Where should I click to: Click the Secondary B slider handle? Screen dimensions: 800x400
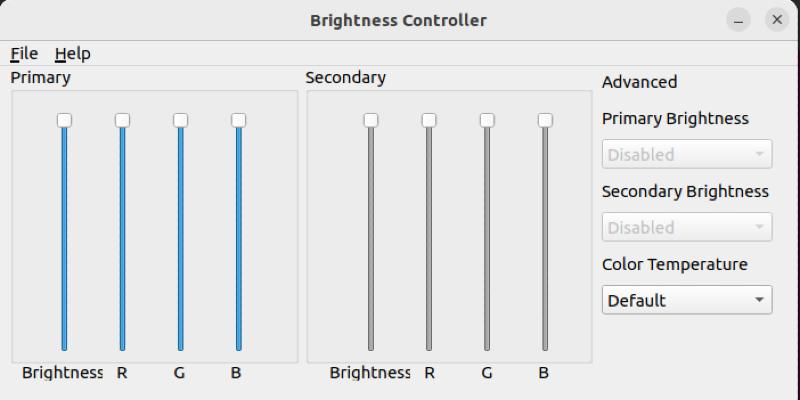pyautogui.click(x=545, y=120)
